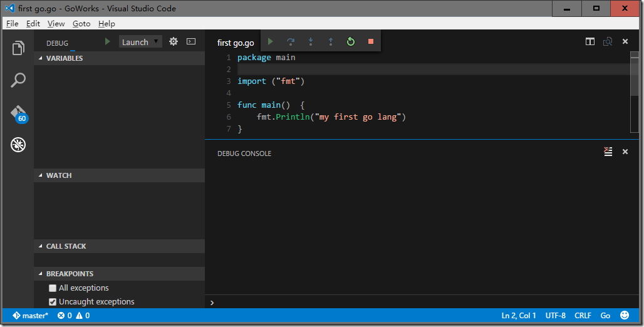The width and height of the screenshot is (644, 327).
Task: Open Git source control view
Action: [x=18, y=113]
